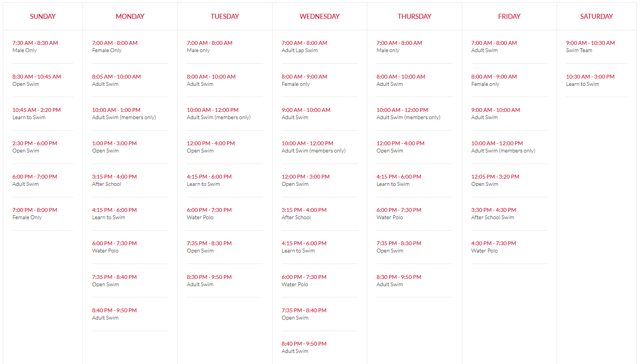Select the FRIDAY column header
Image resolution: width=644 pixels, height=364 pixels.
509,16
